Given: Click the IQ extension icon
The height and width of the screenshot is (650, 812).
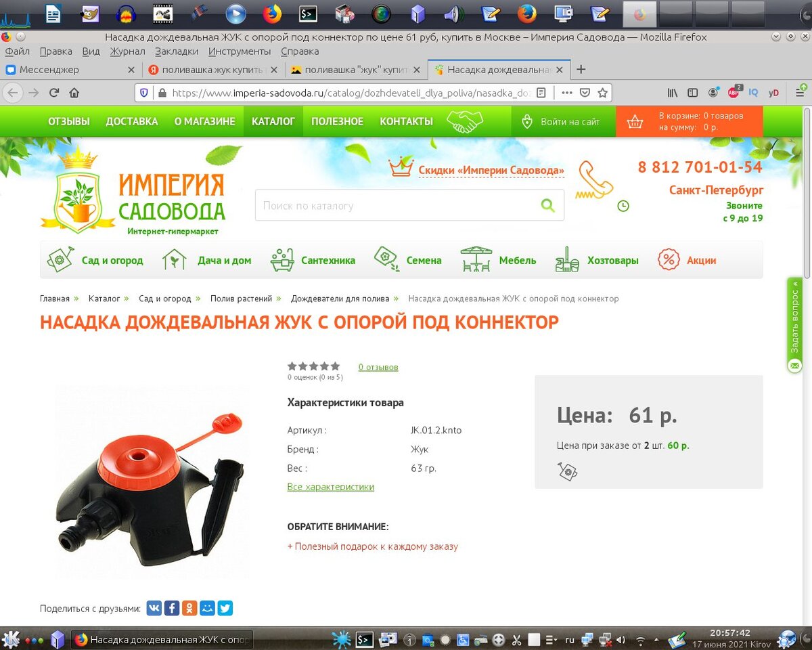Looking at the screenshot, I should point(753,92).
